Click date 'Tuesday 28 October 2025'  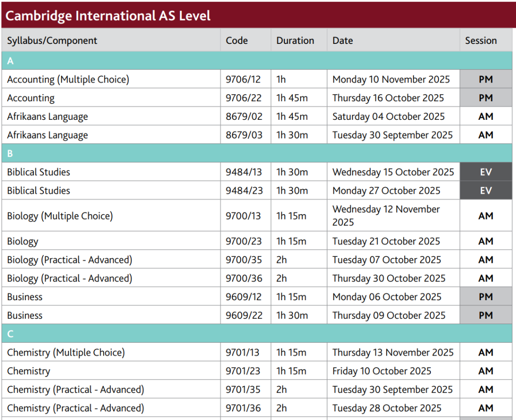pos(387,408)
